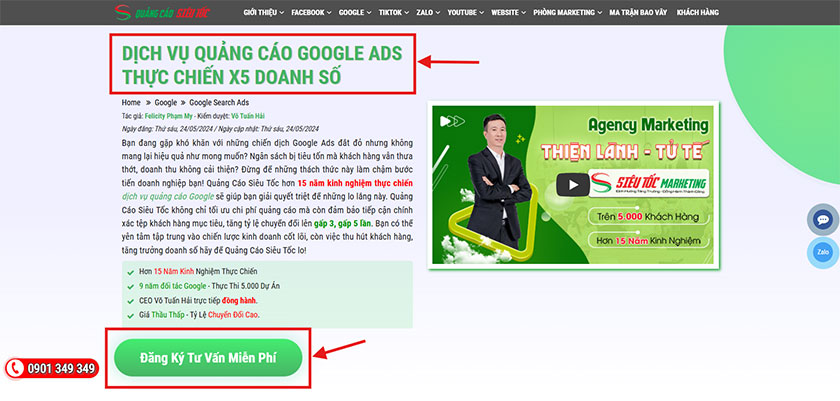This screenshot has height=401, width=840.
Task: Click Đăng Ký Tư Vấn Miễn Phí button
Action: pos(208,358)
